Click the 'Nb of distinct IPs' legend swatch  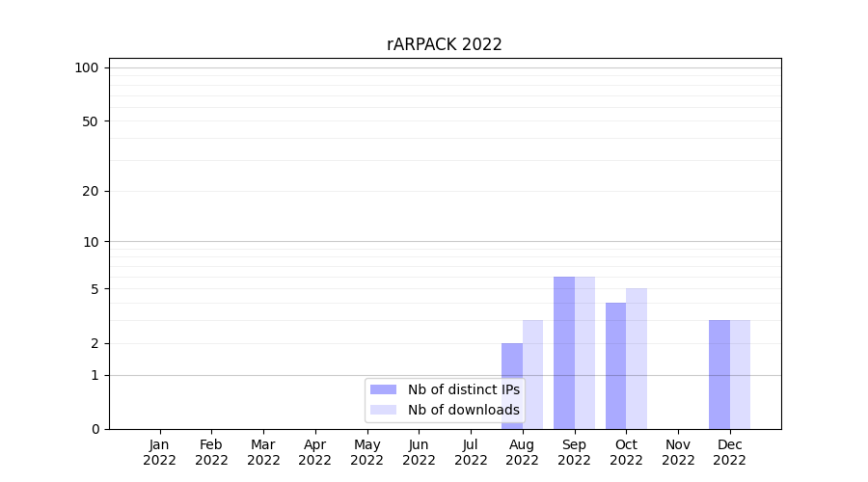(x=383, y=389)
